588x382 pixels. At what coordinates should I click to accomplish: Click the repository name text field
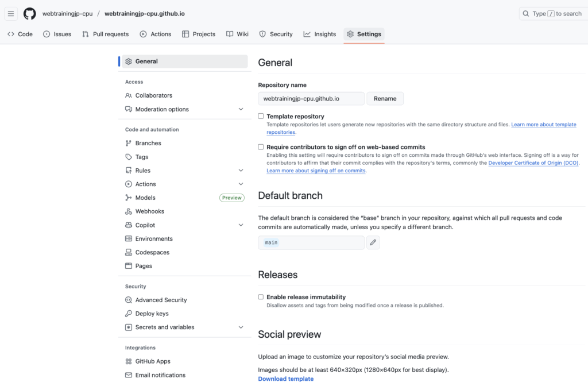pos(311,98)
